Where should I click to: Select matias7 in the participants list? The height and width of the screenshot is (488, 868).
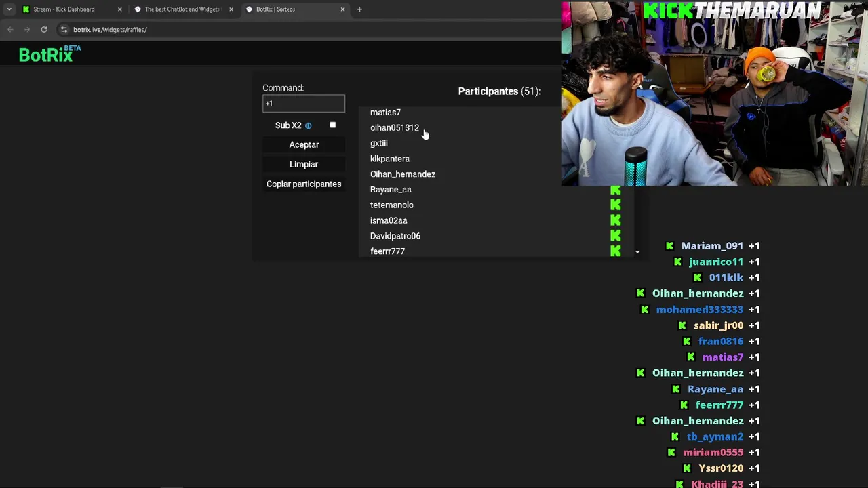pos(385,113)
